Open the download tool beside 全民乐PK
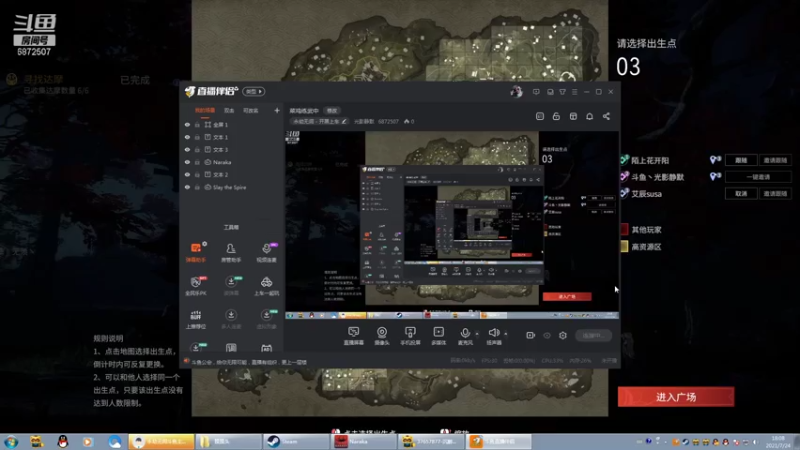Screen dimensions: 800x450 231,286
